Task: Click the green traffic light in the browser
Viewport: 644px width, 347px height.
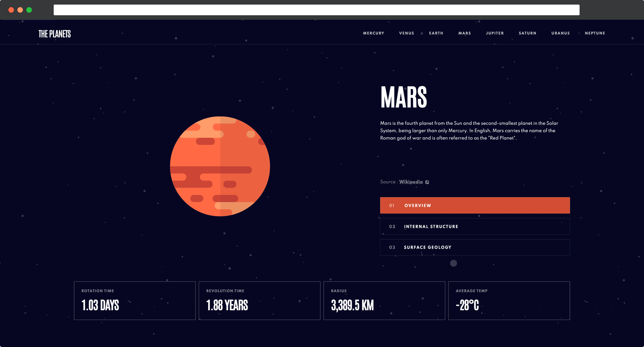Action: pyautogui.click(x=29, y=10)
